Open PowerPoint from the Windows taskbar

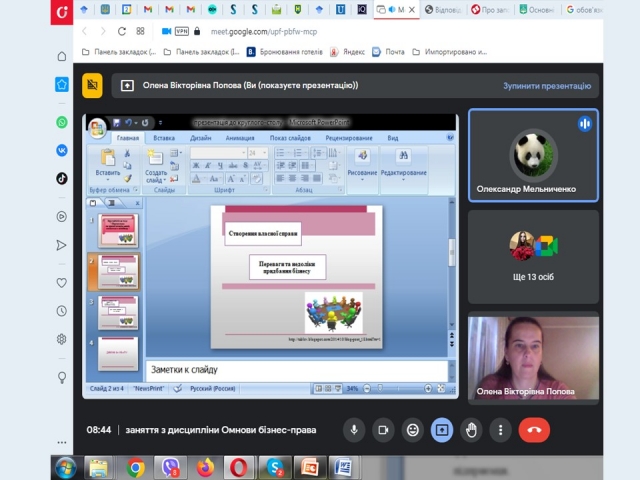[x=309, y=467]
